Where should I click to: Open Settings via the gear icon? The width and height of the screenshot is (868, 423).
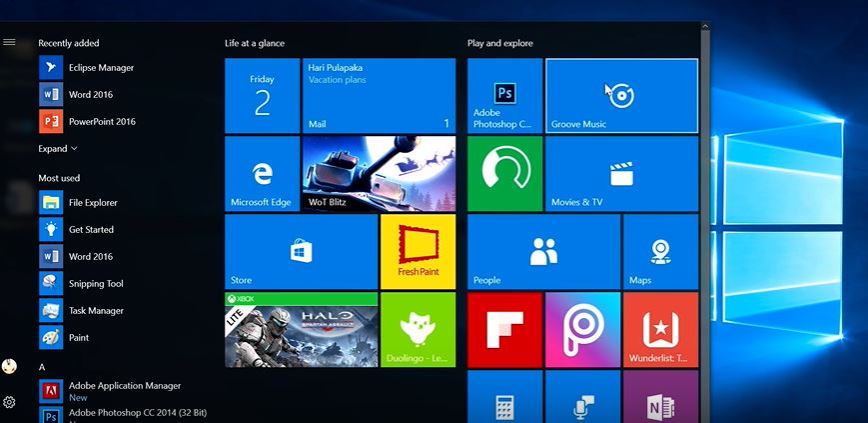[x=9, y=402]
